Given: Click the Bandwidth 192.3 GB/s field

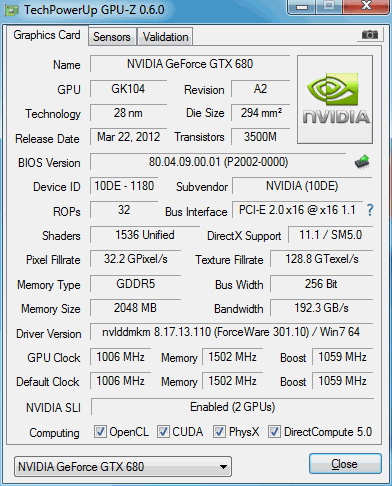Looking at the screenshot, I should point(322,308).
